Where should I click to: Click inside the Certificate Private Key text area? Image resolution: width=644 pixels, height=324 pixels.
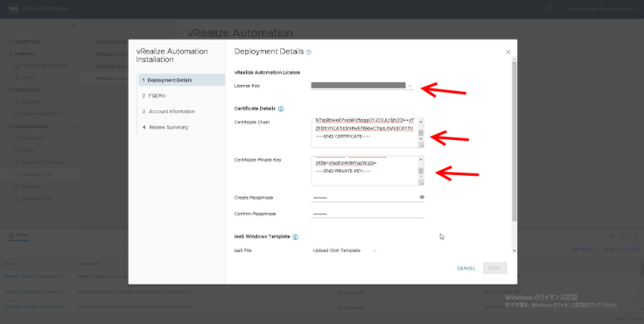(x=365, y=171)
